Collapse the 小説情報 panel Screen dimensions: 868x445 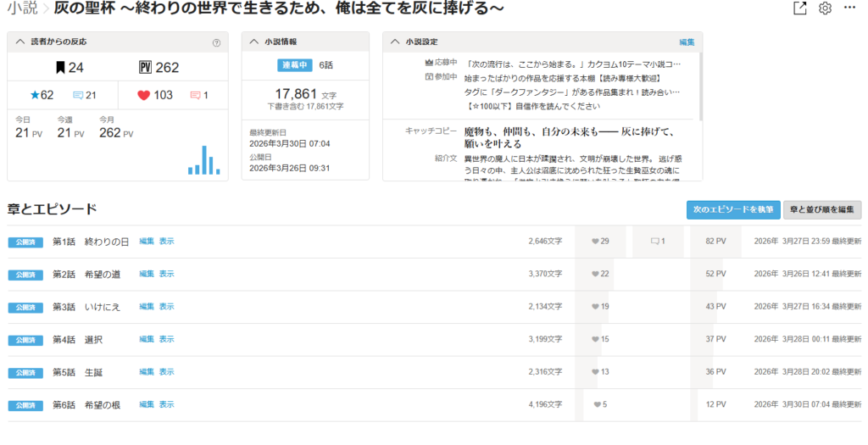coord(254,42)
